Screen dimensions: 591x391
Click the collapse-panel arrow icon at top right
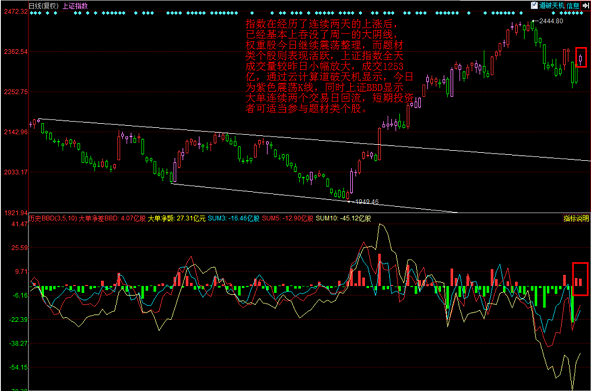tap(586, 6)
